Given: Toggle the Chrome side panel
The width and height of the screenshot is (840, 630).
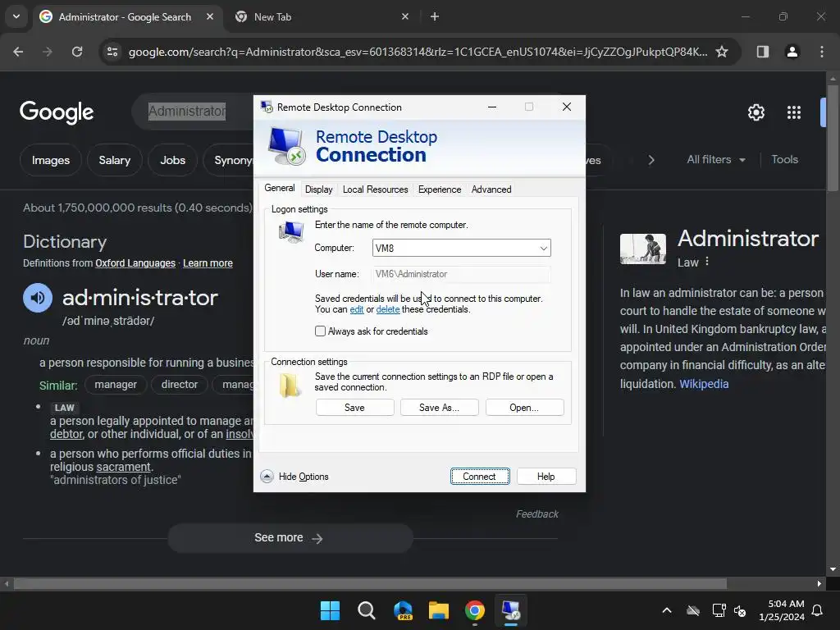Looking at the screenshot, I should tap(762, 52).
